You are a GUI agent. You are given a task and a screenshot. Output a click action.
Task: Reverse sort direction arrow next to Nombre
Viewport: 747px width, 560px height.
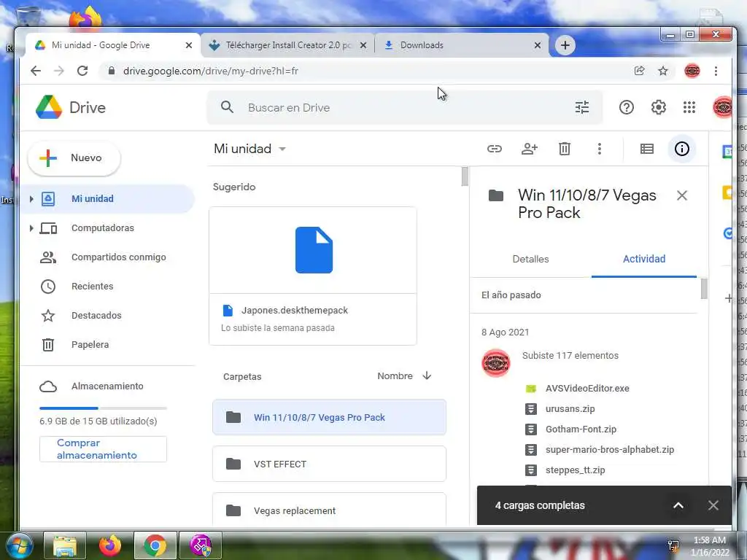[427, 376]
